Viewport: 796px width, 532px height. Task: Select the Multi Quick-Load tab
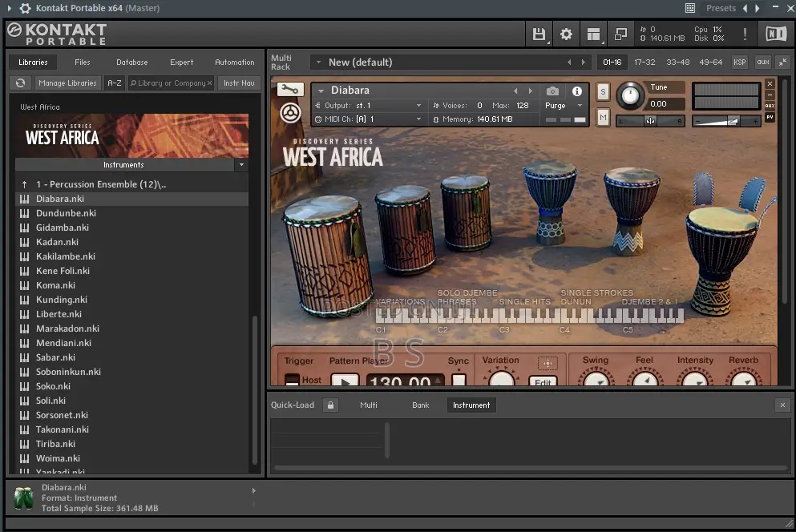click(369, 405)
